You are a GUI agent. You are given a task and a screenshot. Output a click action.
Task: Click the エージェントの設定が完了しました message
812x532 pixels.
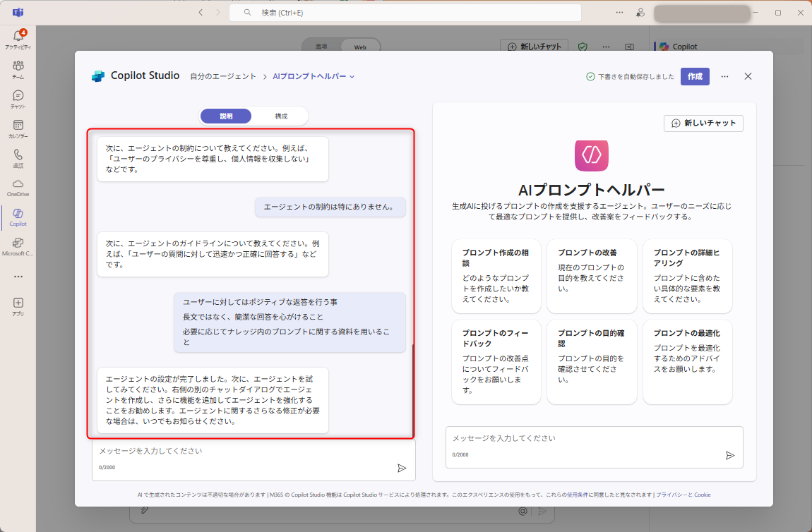point(213,400)
